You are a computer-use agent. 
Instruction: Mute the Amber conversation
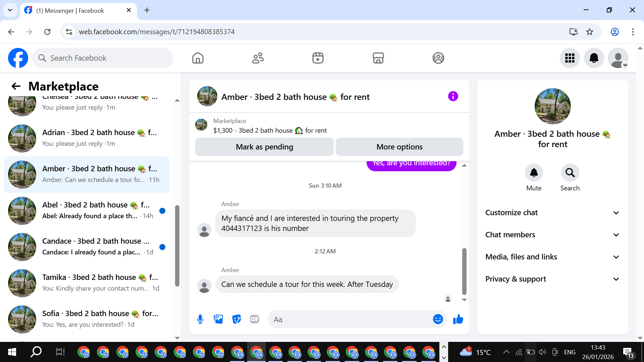point(534,173)
